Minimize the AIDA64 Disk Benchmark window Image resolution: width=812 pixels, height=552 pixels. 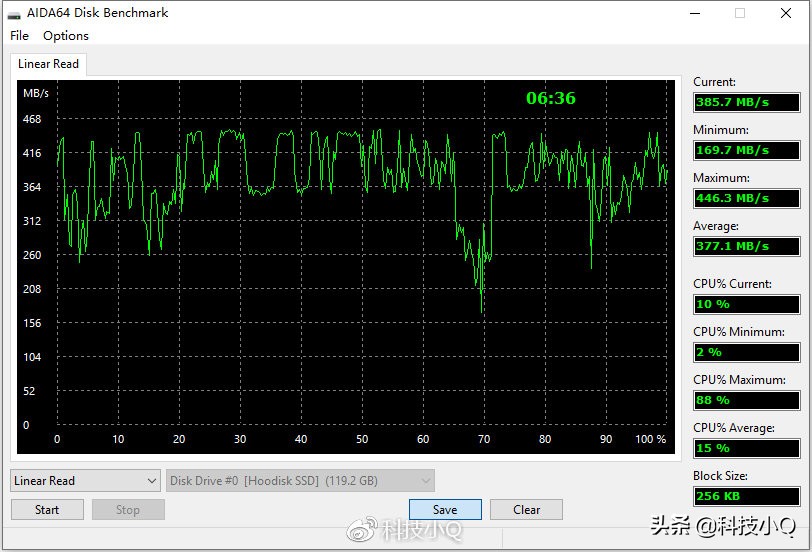[x=694, y=13]
